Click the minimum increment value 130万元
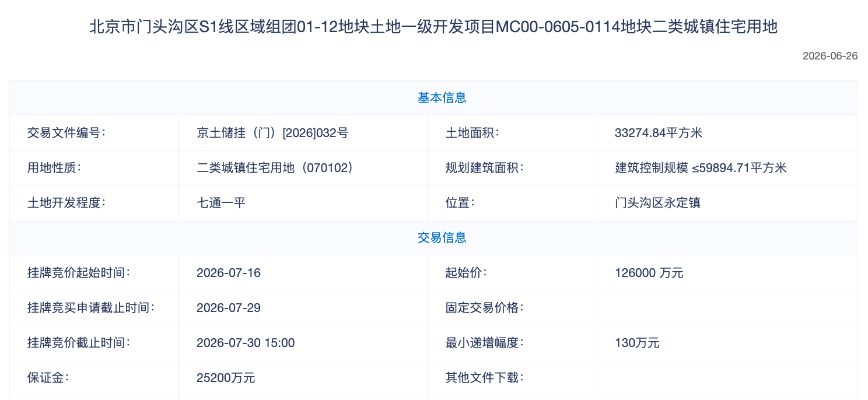 pyautogui.click(x=637, y=343)
